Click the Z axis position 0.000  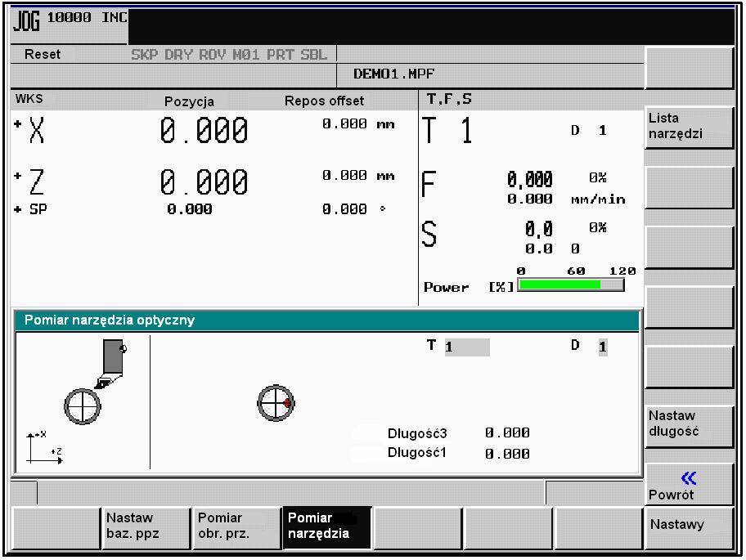204,182
